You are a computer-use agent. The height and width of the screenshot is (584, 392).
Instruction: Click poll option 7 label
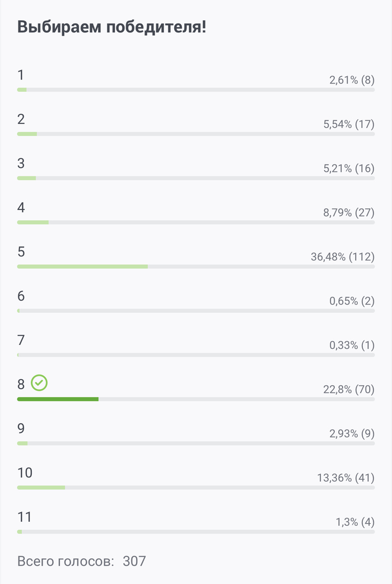click(21, 340)
